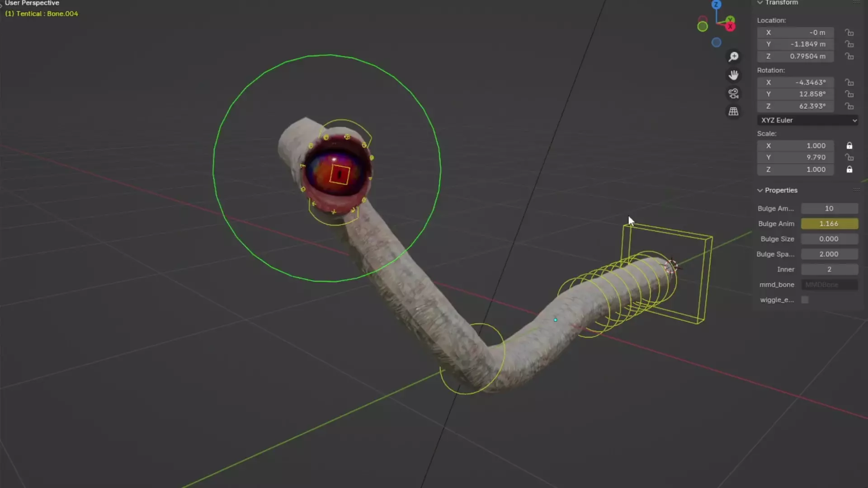Screen dimensions: 868x488
Task: Toggle the camera view icon
Action: 733,94
